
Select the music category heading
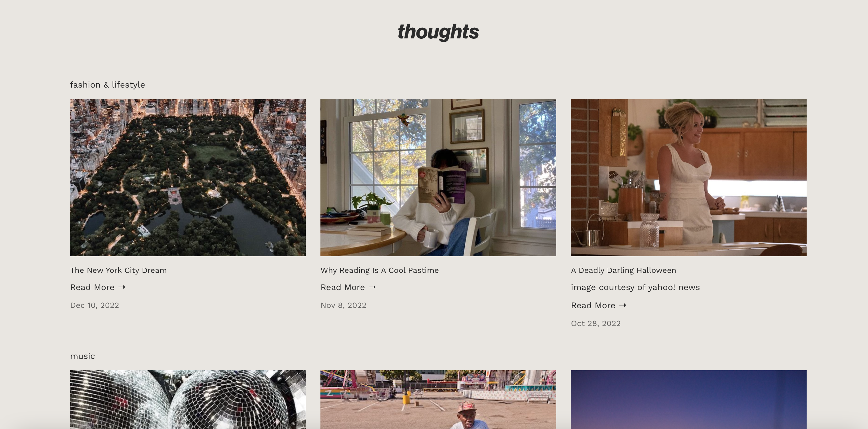point(83,356)
